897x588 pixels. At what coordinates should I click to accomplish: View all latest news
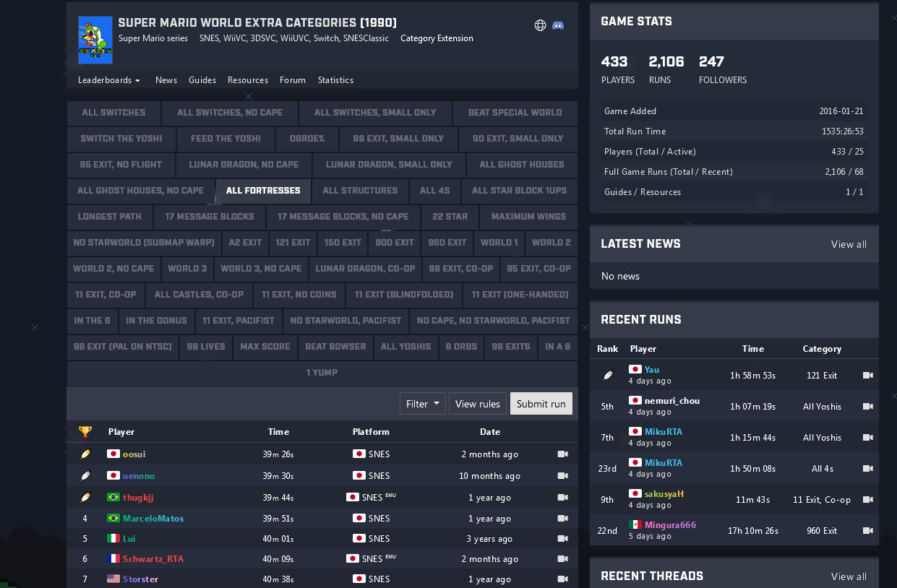point(849,244)
